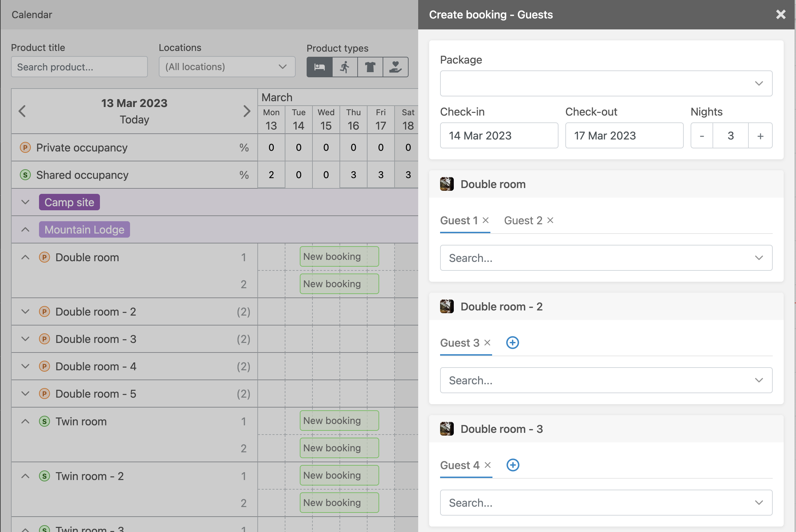
Task: Go to next calendar date range
Action: tap(247, 111)
